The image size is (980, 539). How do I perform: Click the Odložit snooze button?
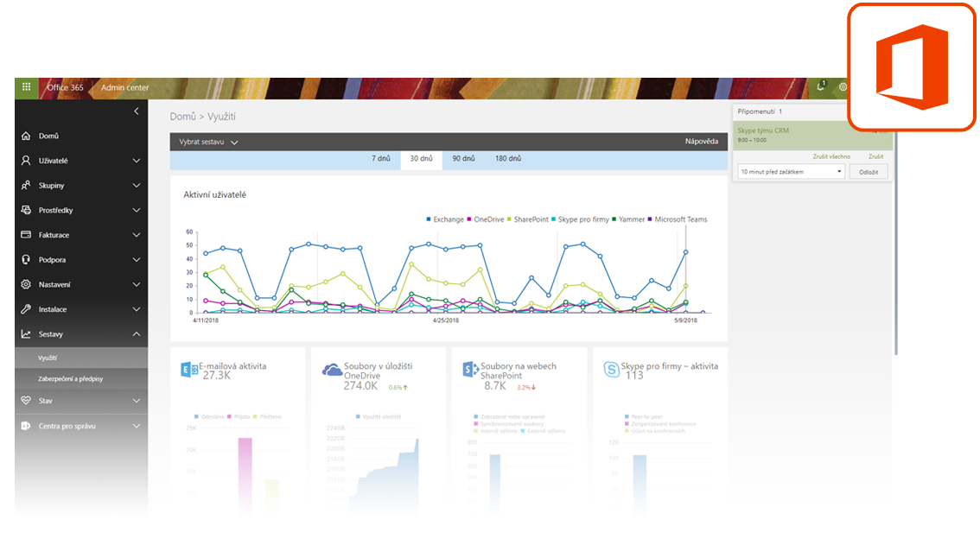[x=869, y=172]
